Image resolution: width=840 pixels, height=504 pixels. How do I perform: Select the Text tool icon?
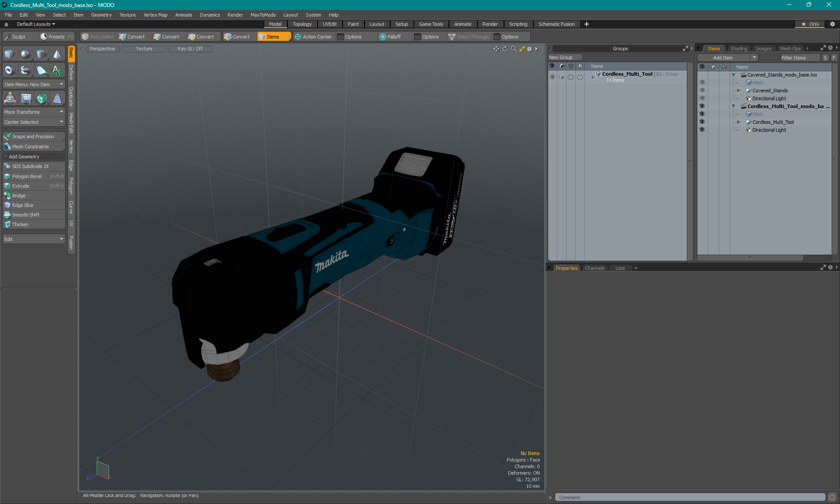click(x=57, y=70)
